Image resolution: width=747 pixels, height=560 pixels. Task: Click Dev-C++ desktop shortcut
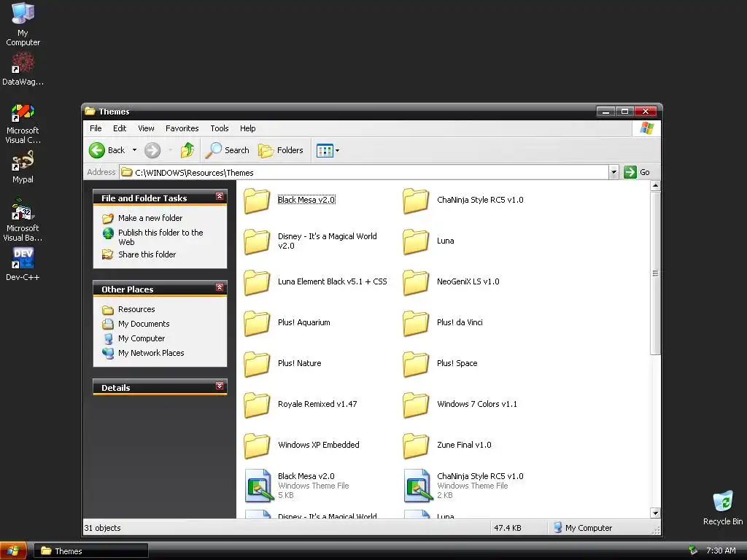(23, 264)
